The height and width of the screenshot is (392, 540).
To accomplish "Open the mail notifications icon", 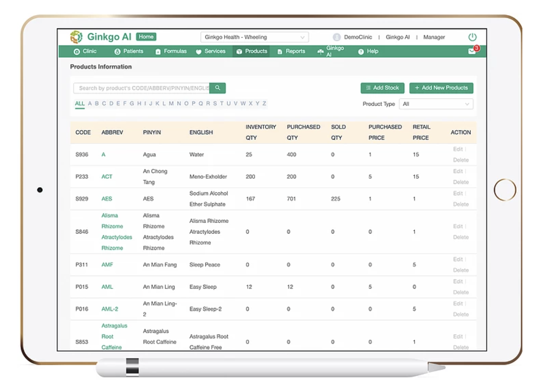I will (x=472, y=51).
